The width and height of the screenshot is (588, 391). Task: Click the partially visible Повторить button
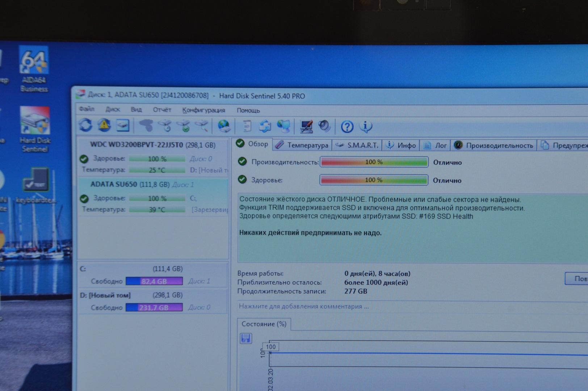coord(576,278)
